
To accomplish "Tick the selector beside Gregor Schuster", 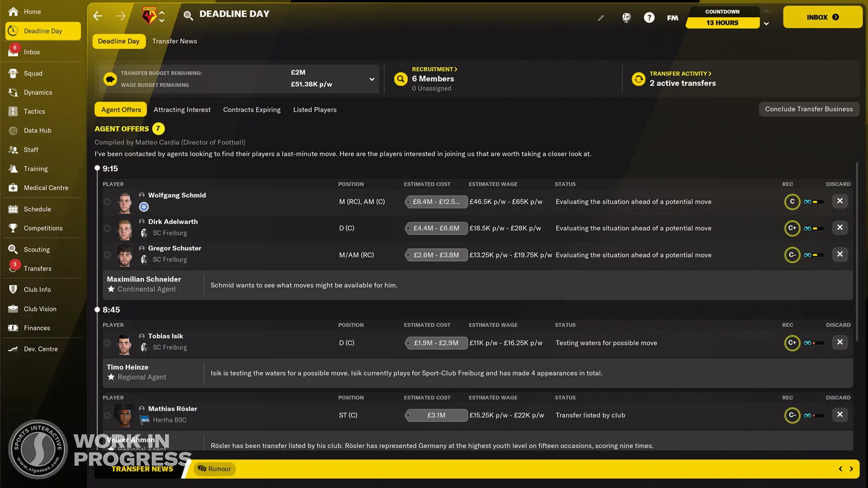I will 107,255.
